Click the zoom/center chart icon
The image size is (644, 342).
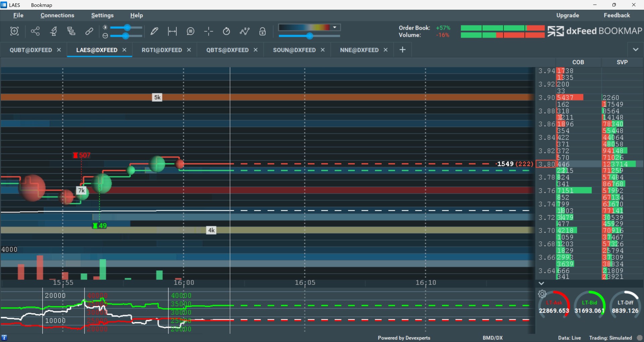pyautogui.click(x=14, y=31)
